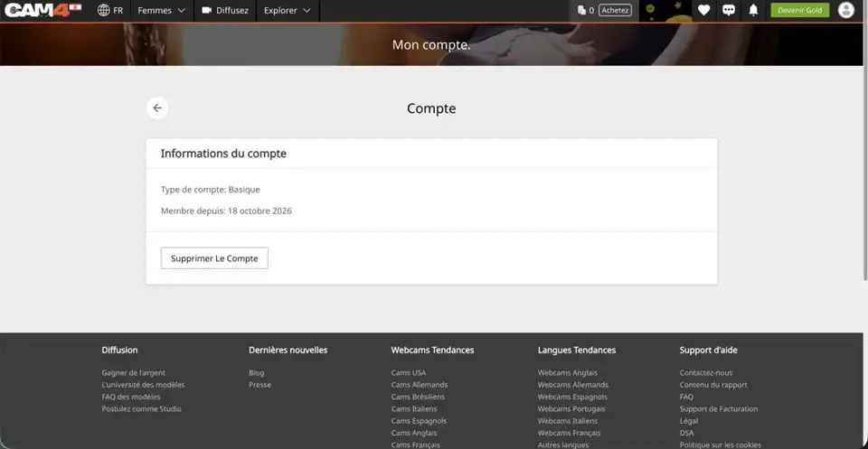Open L'université des modèles link

(x=144, y=385)
